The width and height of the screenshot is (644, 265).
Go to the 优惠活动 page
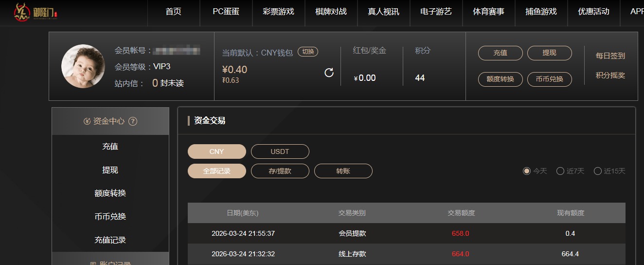pyautogui.click(x=594, y=12)
